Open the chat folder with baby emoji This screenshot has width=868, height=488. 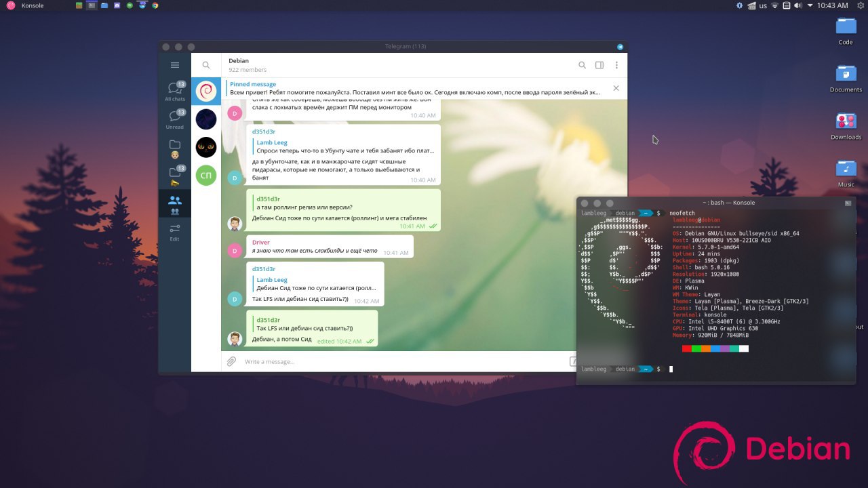point(175,148)
